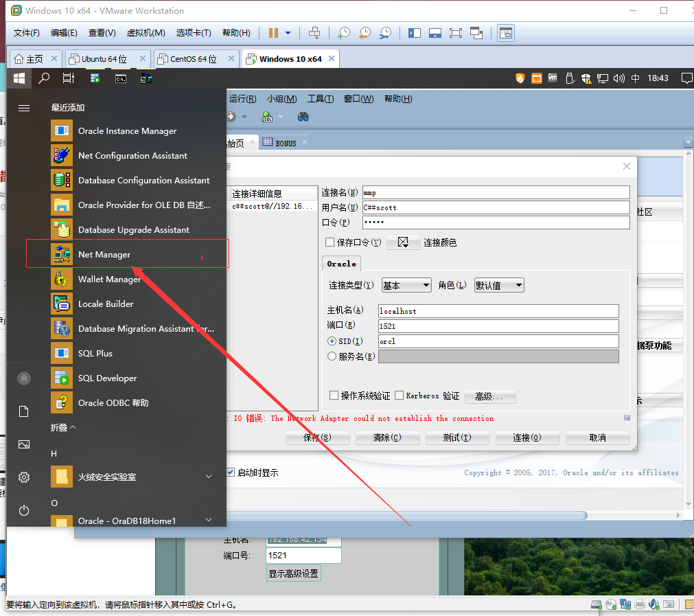Image resolution: width=694 pixels, height=616 pixels.
Task: Click the VMware pause button
Action: pos(273,33)
